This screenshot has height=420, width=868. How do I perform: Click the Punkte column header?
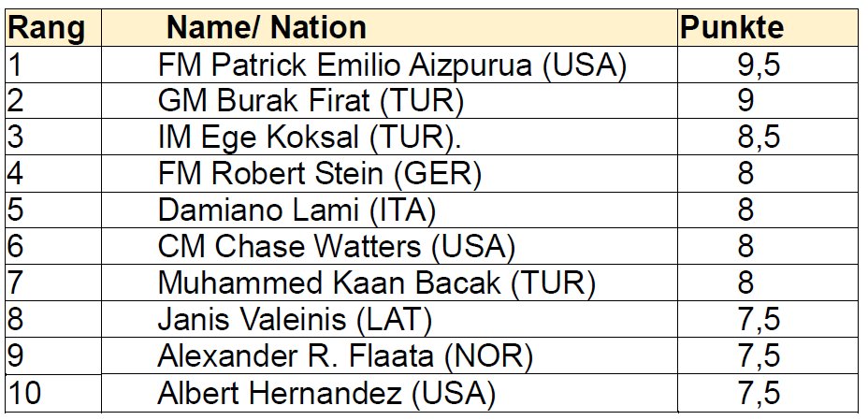[x=731, y=29]
